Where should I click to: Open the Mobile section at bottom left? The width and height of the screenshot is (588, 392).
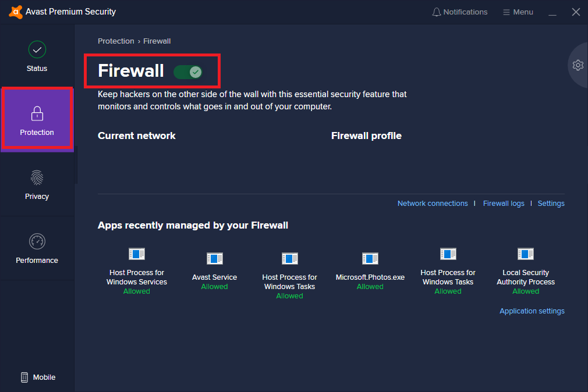[x=37, y=377]
